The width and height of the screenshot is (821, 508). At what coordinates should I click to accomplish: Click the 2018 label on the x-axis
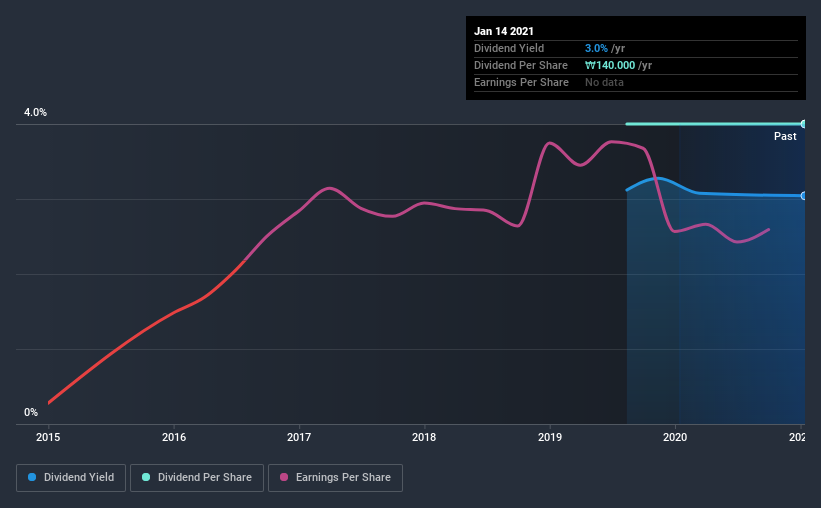[x=424, y=437]
